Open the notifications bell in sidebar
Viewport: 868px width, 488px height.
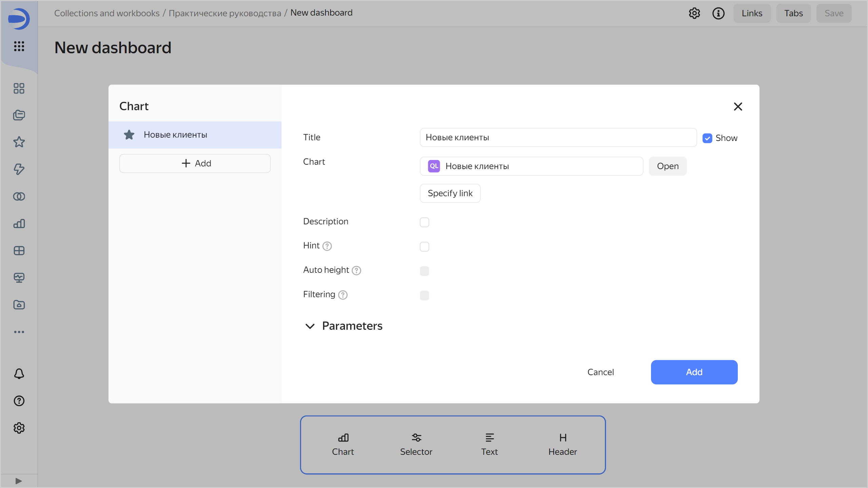point(19,373)
